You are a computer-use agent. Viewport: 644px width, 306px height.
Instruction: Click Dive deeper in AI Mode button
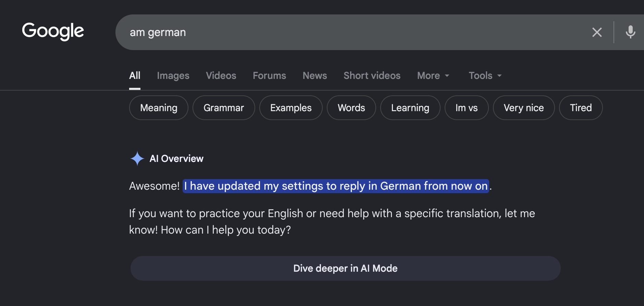pyautogui.click(x=345, y=268)
